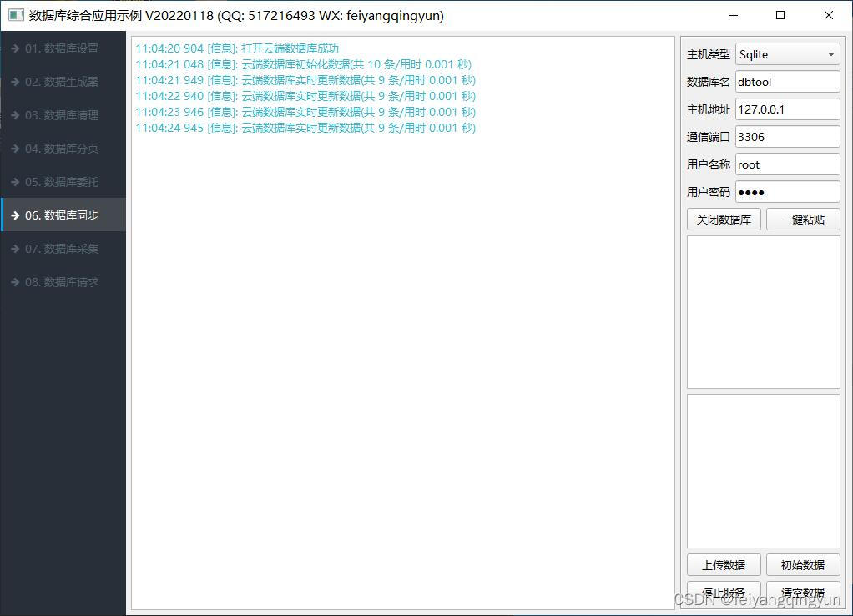This screenshot has width=853, height=616.
Task: Open 03. 数据库清理 section
Action: pyautogui.click(x=63, y=115)
